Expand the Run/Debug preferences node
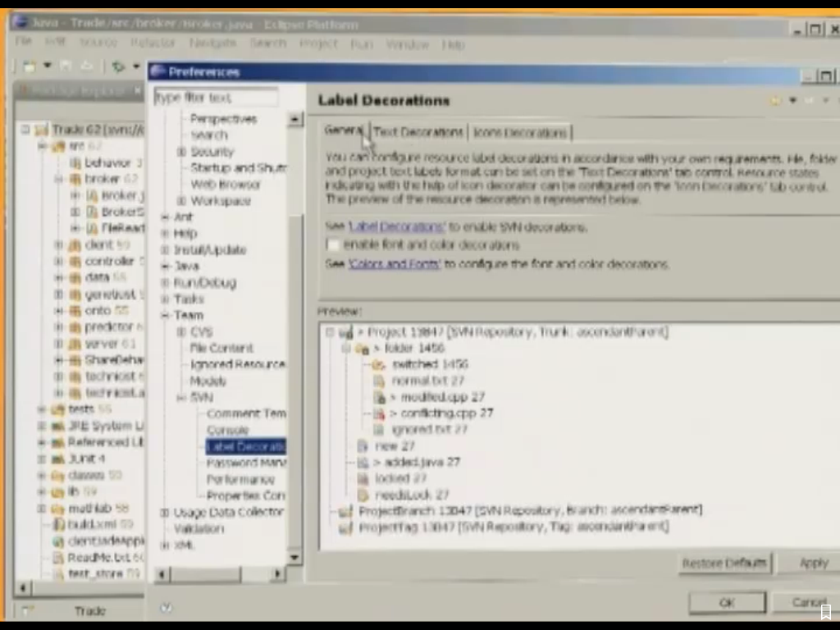Viewport: 840px width, 630px height. coord(166,283)
